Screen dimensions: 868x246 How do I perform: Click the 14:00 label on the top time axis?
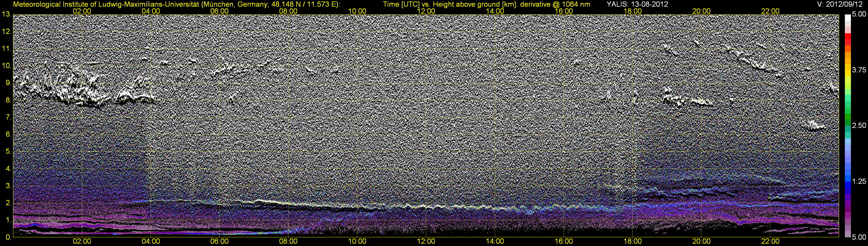[495, 11]
